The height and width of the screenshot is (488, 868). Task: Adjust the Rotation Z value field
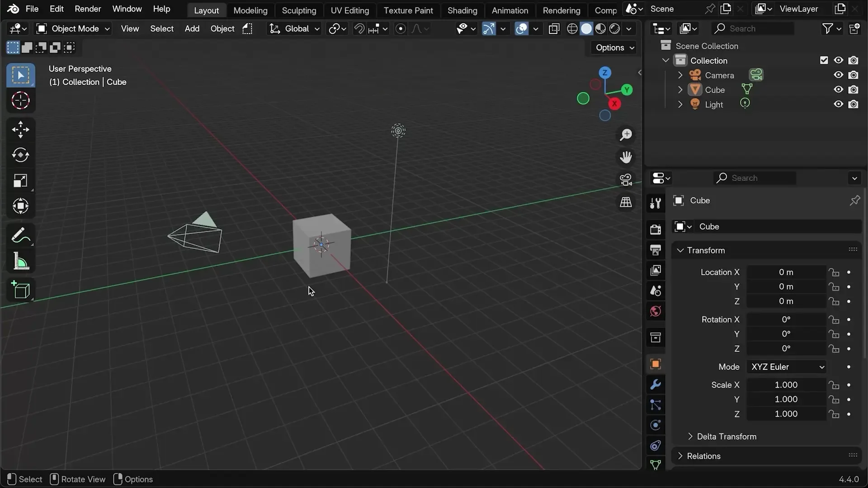click(786, 348)
